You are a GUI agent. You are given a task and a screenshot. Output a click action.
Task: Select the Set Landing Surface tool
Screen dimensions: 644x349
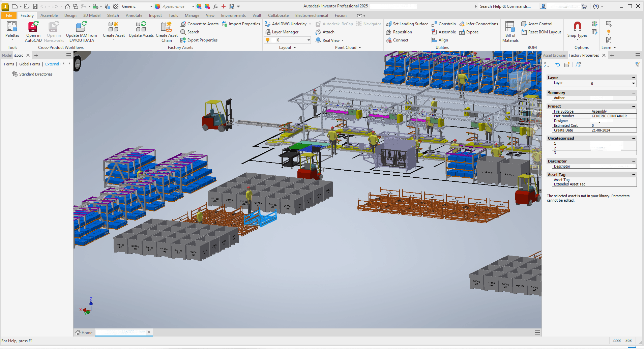(407, 24)
